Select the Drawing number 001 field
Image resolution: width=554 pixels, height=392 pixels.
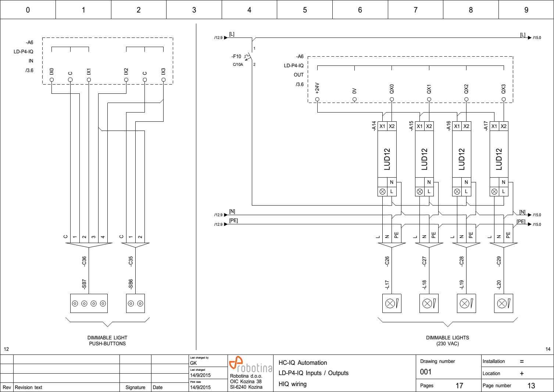pyautogui.click(x=426, y=372)
